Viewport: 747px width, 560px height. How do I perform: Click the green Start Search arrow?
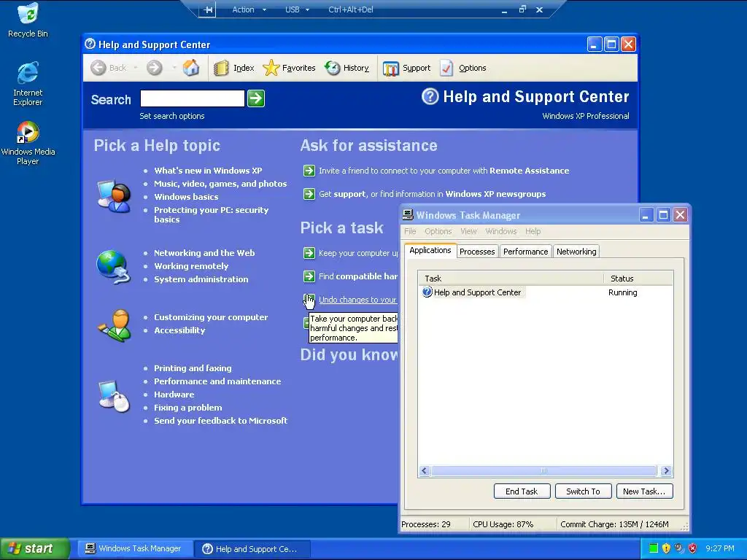pos(256,98)
